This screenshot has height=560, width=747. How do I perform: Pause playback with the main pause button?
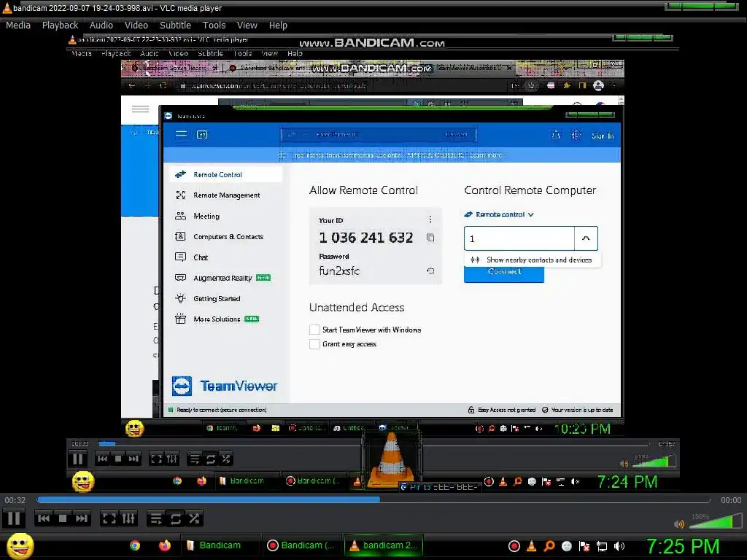click(x=14, y=518)
